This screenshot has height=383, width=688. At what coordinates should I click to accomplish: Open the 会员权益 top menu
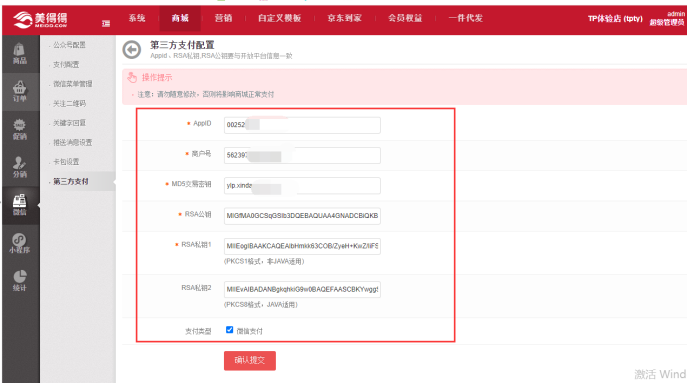point(405,18)
